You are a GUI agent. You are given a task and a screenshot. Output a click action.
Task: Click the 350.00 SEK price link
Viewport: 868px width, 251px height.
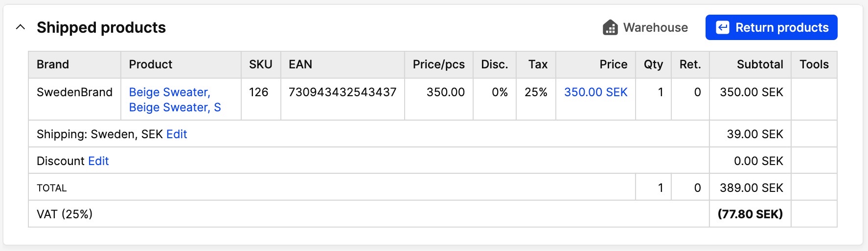tap(595, 92)
